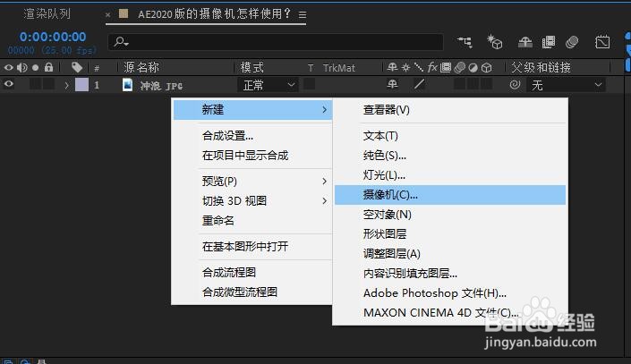Click the frame blending column header icon
The image size is (631, 364).
[446, 67]
